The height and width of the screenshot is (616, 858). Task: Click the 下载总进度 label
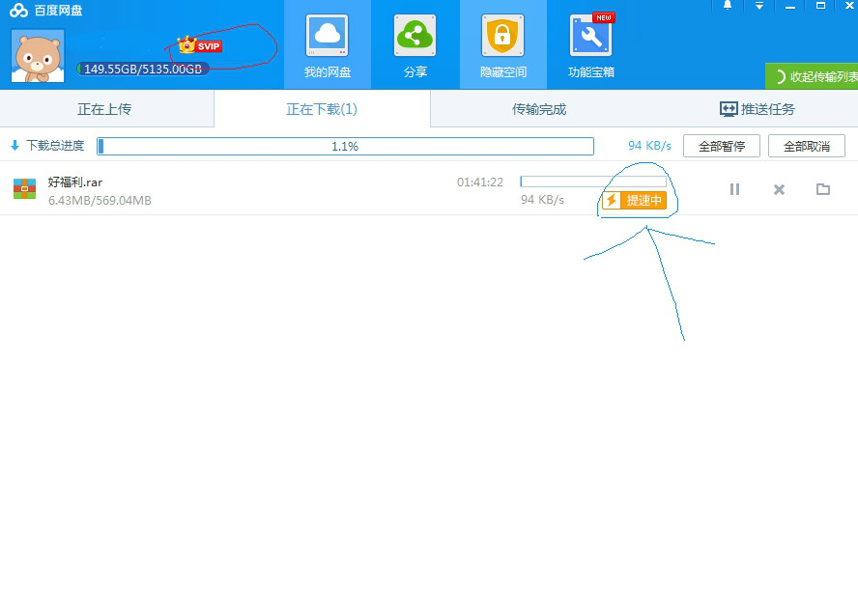click(x=55, y=146)
